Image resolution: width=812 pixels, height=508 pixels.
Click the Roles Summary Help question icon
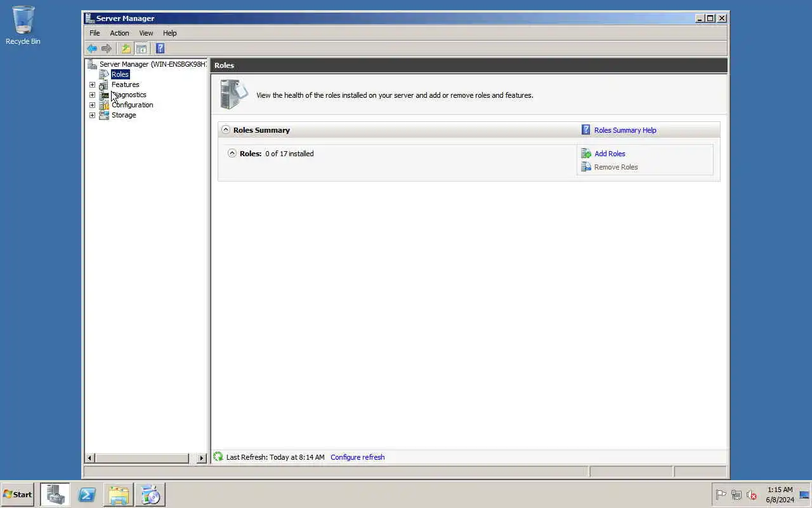click(x=586, y=130)
